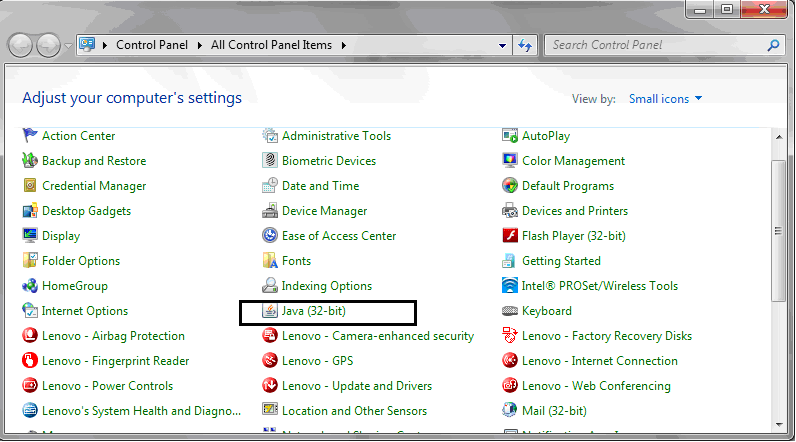This screenshot has width=796, height=442.
Task: Click the Getting Started icon
Action: pos(509,260)
